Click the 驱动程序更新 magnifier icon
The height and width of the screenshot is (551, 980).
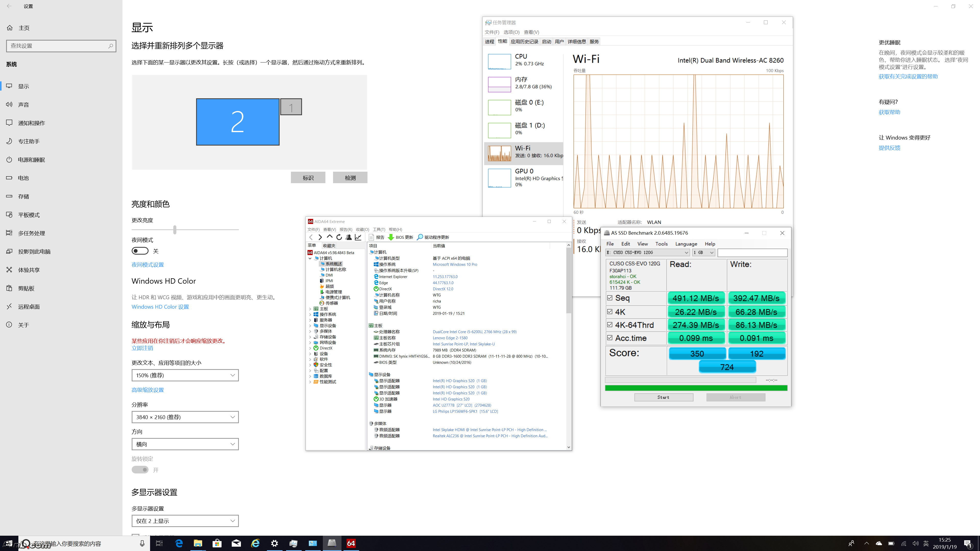click(x=420, y=237)
